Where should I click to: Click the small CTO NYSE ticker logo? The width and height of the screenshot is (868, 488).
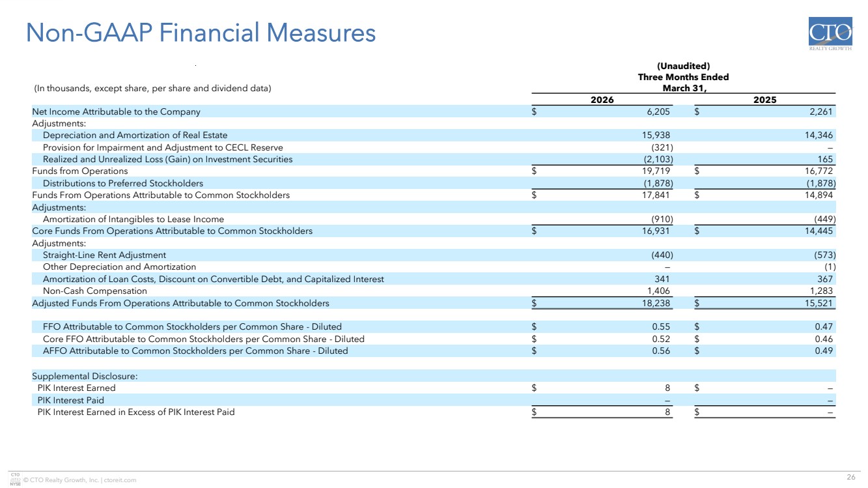(x=16, y=479)
